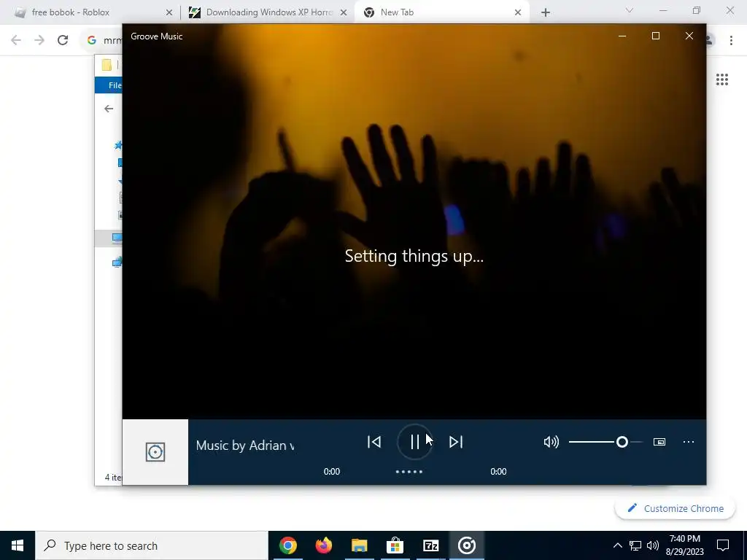747x560 pixels.
Task: Show hidden system tray icons
Action: pyautogui.click(x=617, y=545)
